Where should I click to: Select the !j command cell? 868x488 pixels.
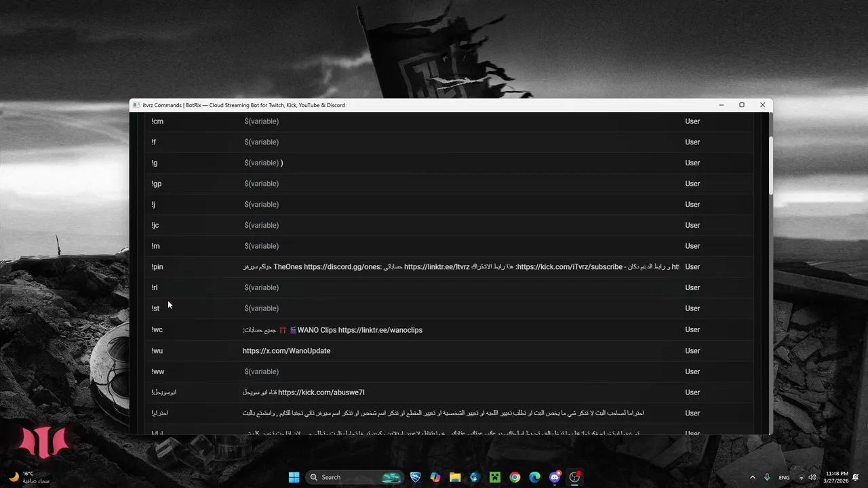point(153,205)
